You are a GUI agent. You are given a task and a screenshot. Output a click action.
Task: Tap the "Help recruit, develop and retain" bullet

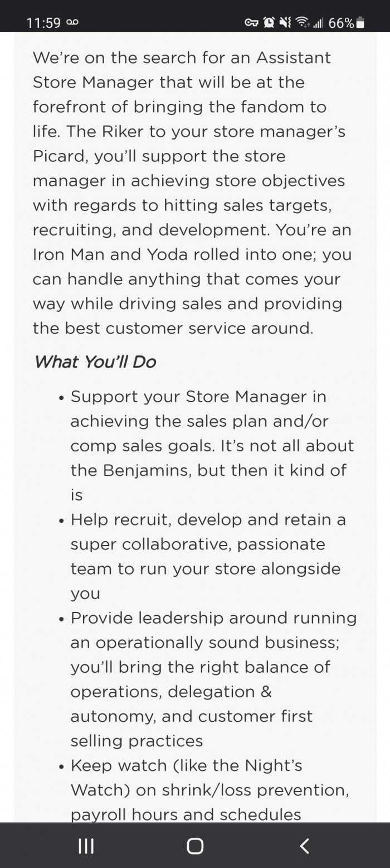(x=207, y=556)
